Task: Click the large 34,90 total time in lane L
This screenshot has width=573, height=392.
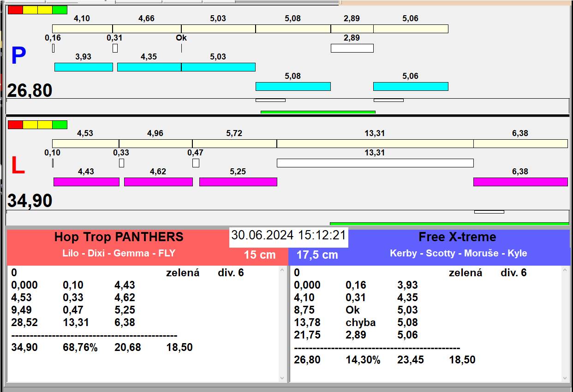Action: [x=30, y=201]
